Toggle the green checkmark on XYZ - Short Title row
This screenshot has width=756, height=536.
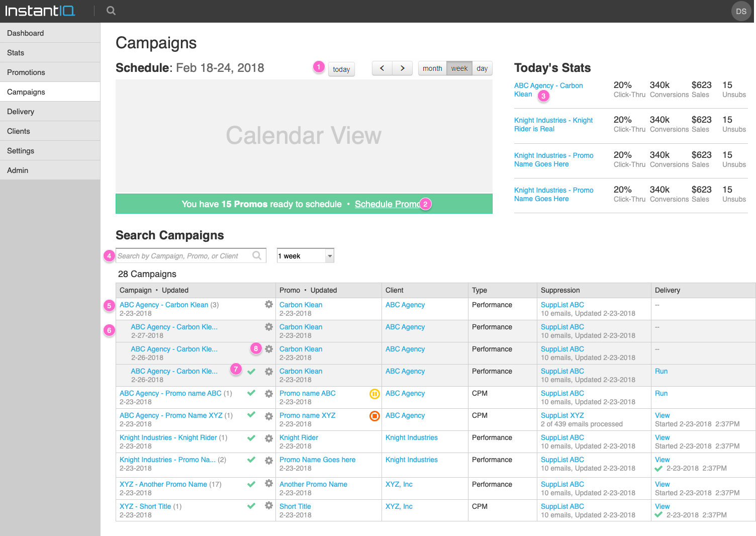tap(251, 506)
